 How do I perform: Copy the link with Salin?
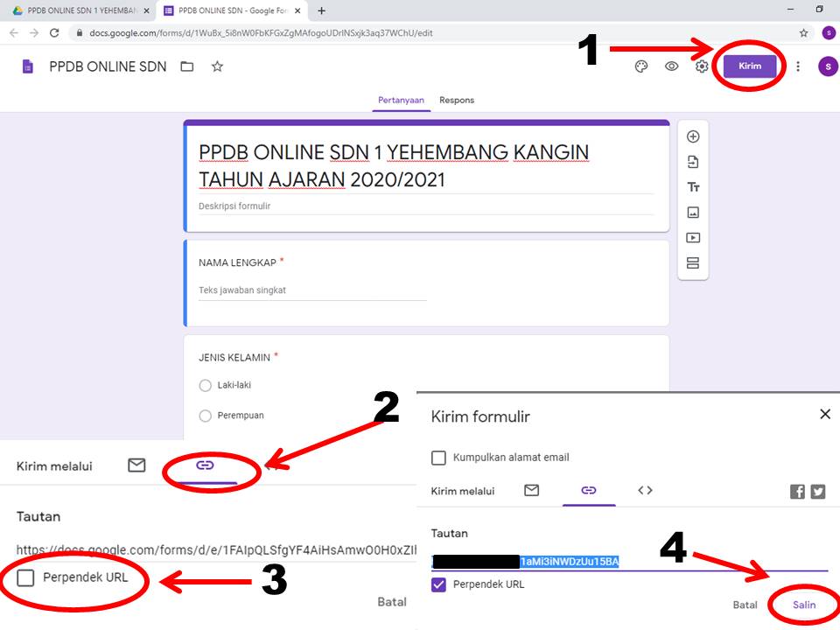click(x=802, y=605)
